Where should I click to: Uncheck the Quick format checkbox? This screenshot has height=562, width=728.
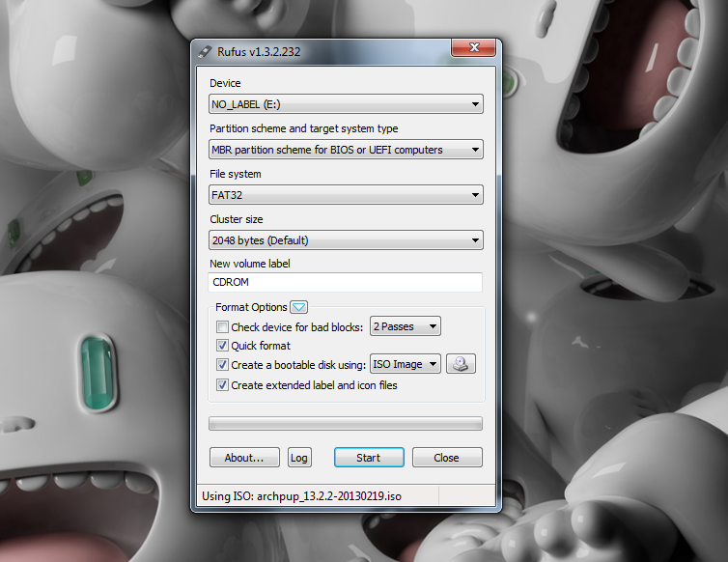coord(222,346)
